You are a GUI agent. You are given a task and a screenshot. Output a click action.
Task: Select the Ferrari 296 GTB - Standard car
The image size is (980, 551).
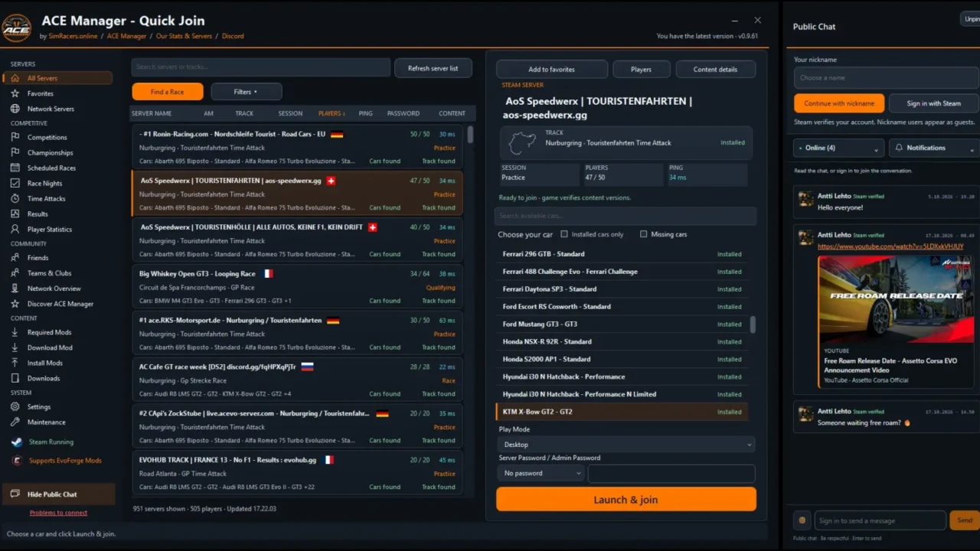pos(622,254)
